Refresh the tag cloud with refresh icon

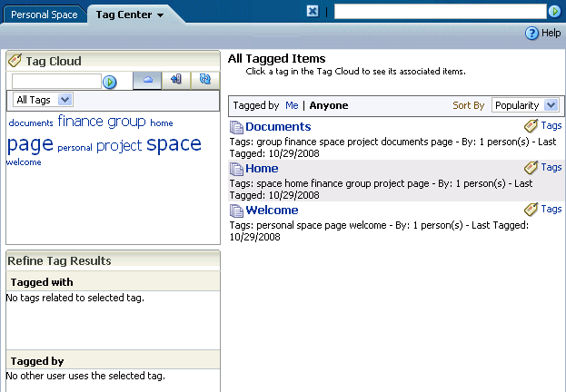205,80
